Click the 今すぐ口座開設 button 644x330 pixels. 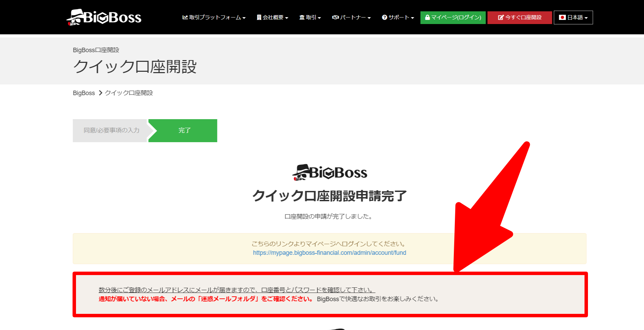[519, 17]
